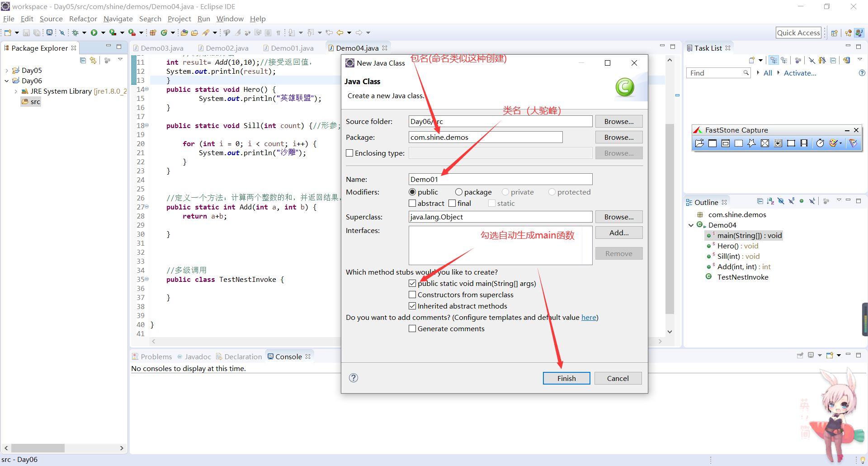Click the Save All toolbar icon

[37, 33]
